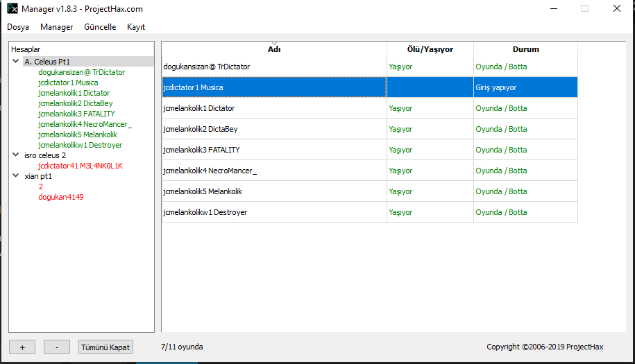Click the Manager app icon in title bar
The height and width of the screenshot is (364, 635).
[x=12, y=8]
